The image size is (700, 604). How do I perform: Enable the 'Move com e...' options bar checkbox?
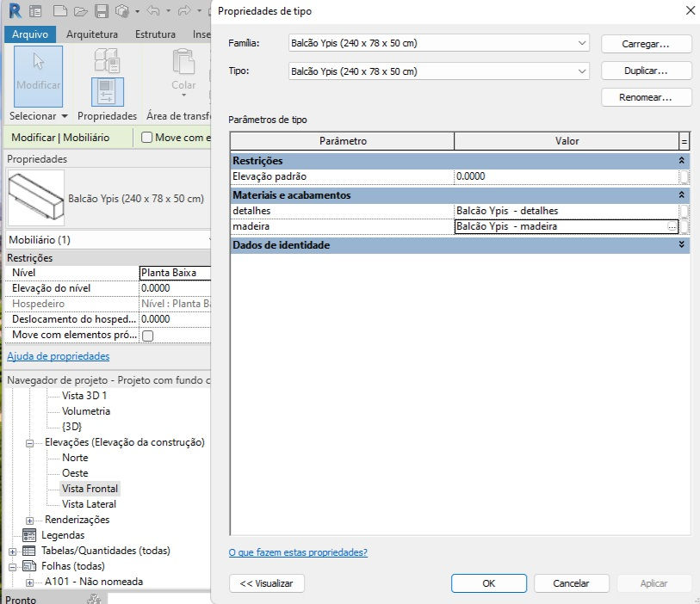pyautogui.click(x=146, y=138)
